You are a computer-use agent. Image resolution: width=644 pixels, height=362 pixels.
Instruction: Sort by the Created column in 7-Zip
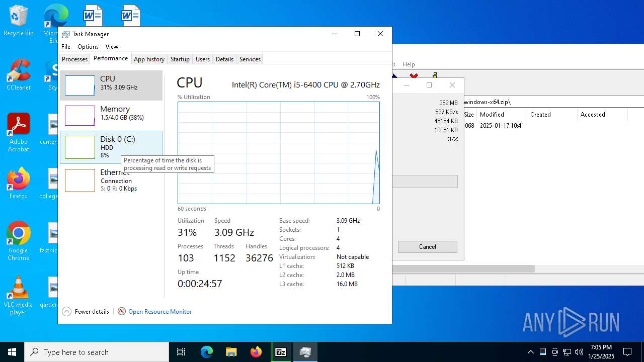[552, 115]
